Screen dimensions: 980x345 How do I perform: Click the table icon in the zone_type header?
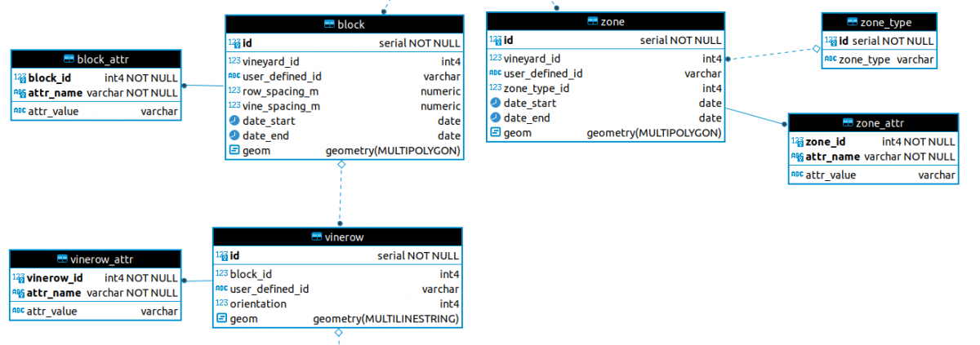(853, 22)
